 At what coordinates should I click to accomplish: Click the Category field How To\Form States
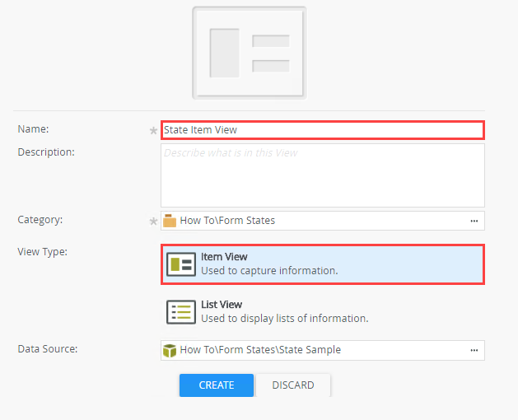323,221
